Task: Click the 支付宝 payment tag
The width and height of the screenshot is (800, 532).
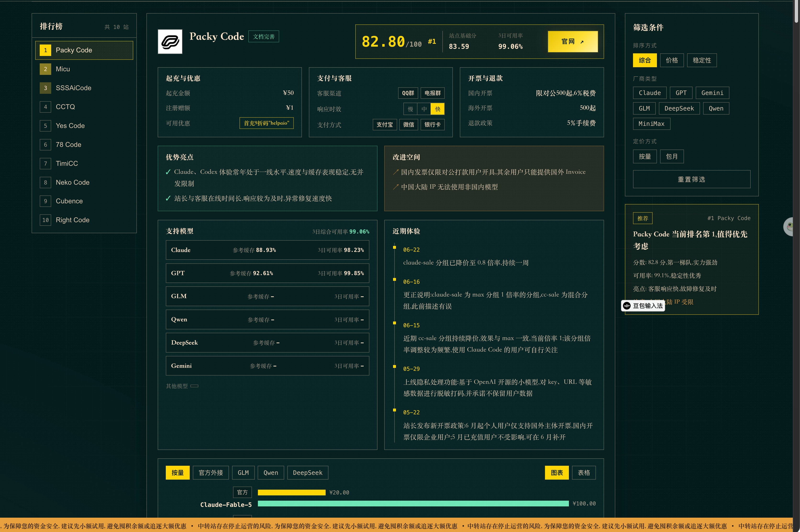Action: click(385, 125)
